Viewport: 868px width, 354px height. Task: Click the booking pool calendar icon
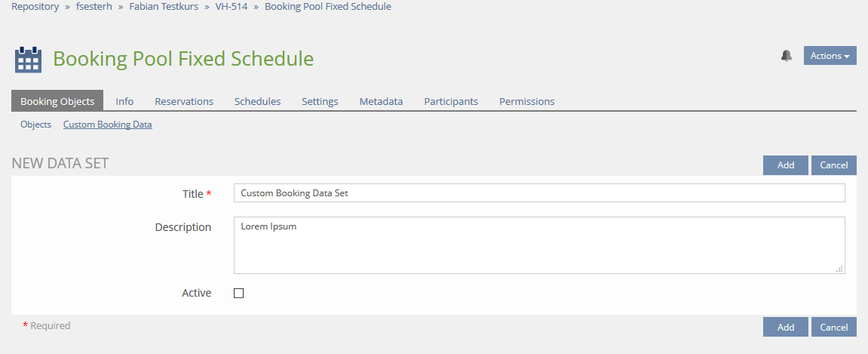28,59
